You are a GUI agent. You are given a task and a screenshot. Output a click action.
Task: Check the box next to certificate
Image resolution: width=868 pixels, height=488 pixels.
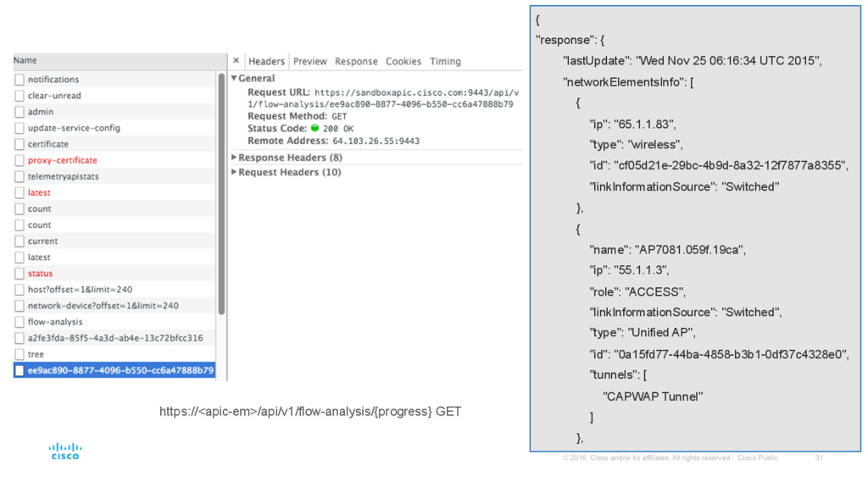(19, 144)
